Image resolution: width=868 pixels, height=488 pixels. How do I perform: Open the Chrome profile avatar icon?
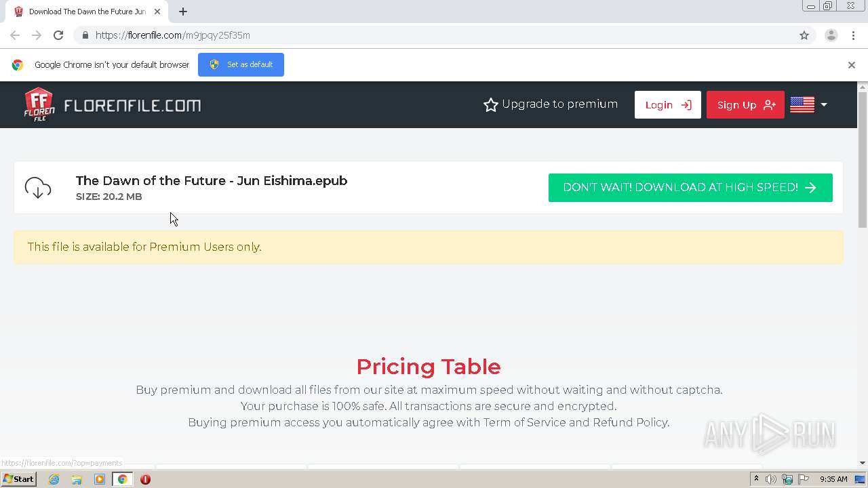(831, 35)
